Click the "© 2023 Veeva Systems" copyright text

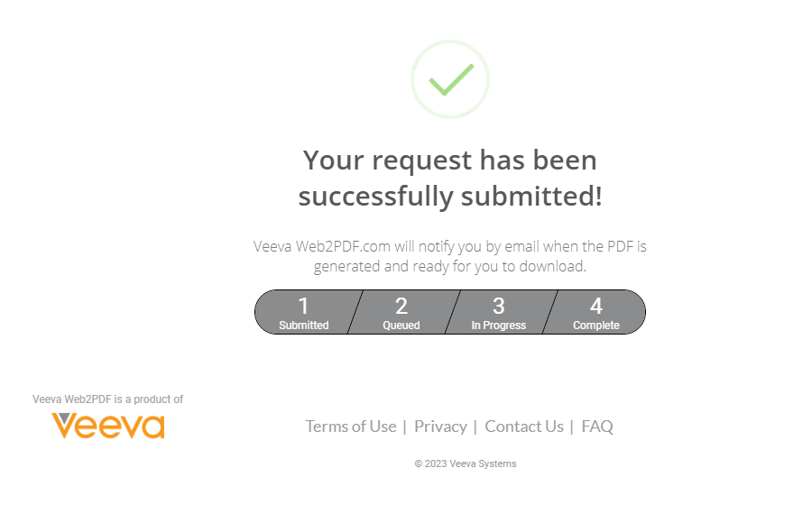point(466,464)
